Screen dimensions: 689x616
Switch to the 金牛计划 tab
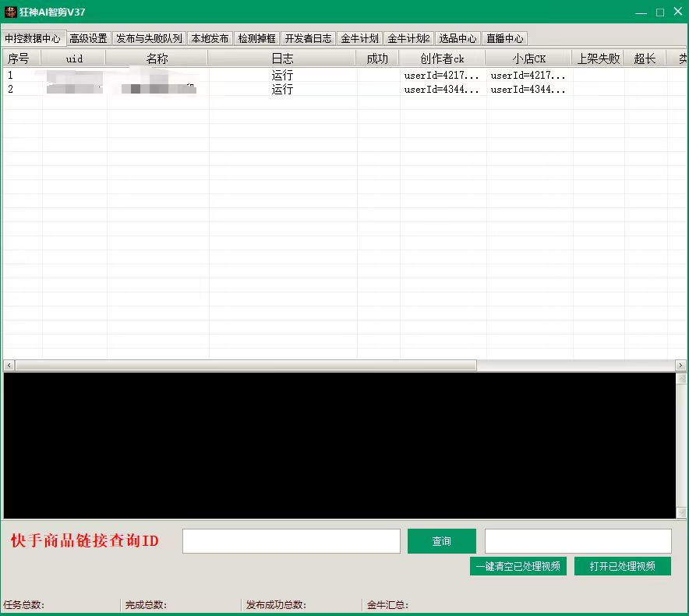[x=359, y=38]
